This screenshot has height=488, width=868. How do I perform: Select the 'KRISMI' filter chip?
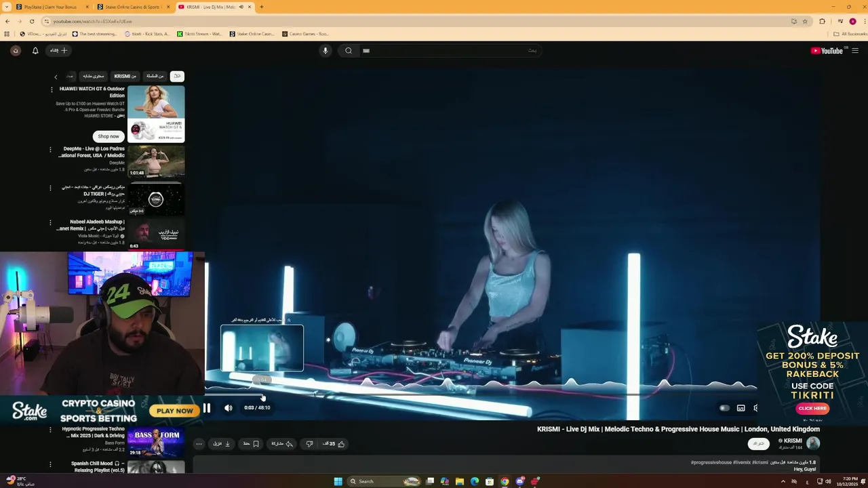[125, 77]
